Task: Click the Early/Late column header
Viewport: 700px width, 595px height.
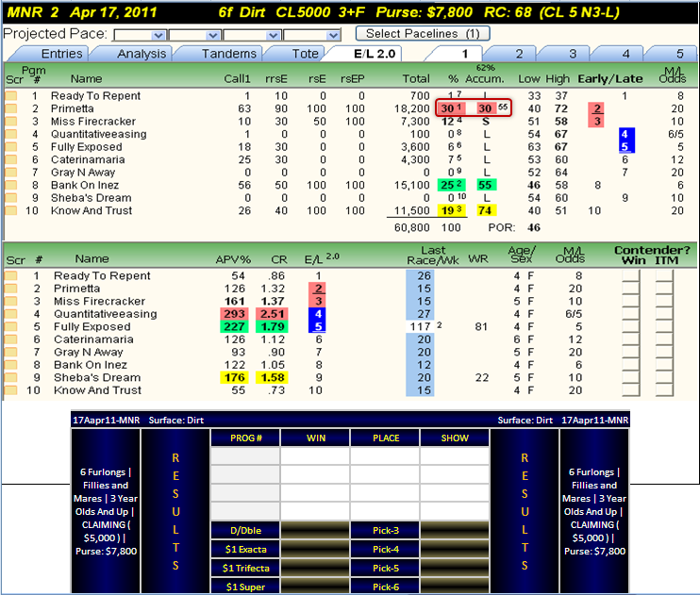Action: (x=609, y=79)
